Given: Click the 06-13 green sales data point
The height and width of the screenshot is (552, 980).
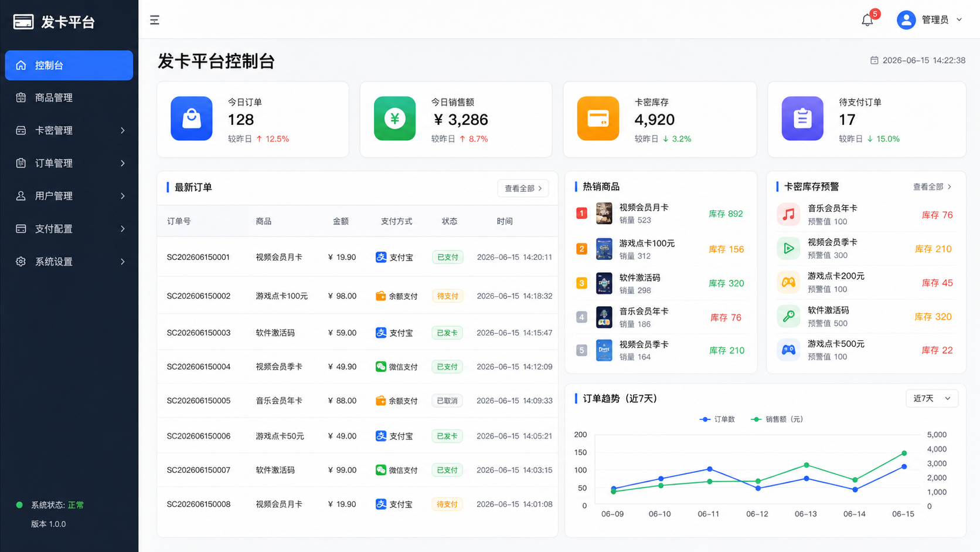Looking at the screenshot, I should point(807,465).
